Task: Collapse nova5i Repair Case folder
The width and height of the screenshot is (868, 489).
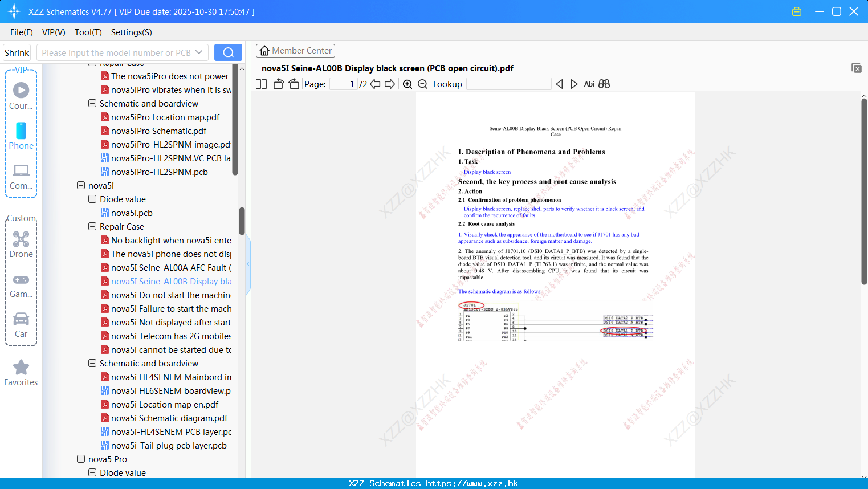Action: click(x=92, y=226)
